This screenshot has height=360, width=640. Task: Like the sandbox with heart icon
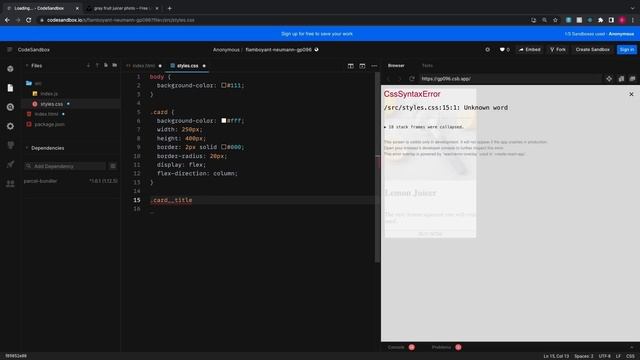coord(504,49)
